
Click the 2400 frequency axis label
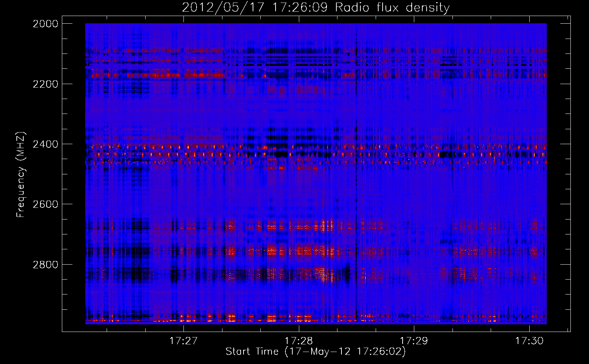click(46, 144)
